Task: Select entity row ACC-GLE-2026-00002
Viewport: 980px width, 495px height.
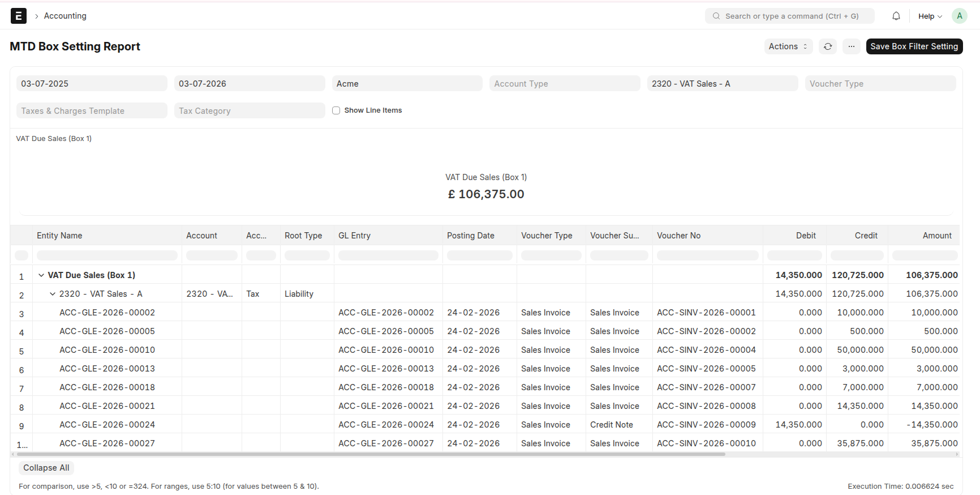Action: point(107,313)
